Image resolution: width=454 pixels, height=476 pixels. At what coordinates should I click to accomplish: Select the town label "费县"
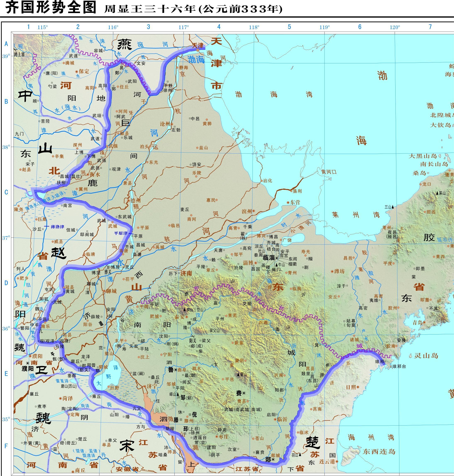[x=242, y=401]
